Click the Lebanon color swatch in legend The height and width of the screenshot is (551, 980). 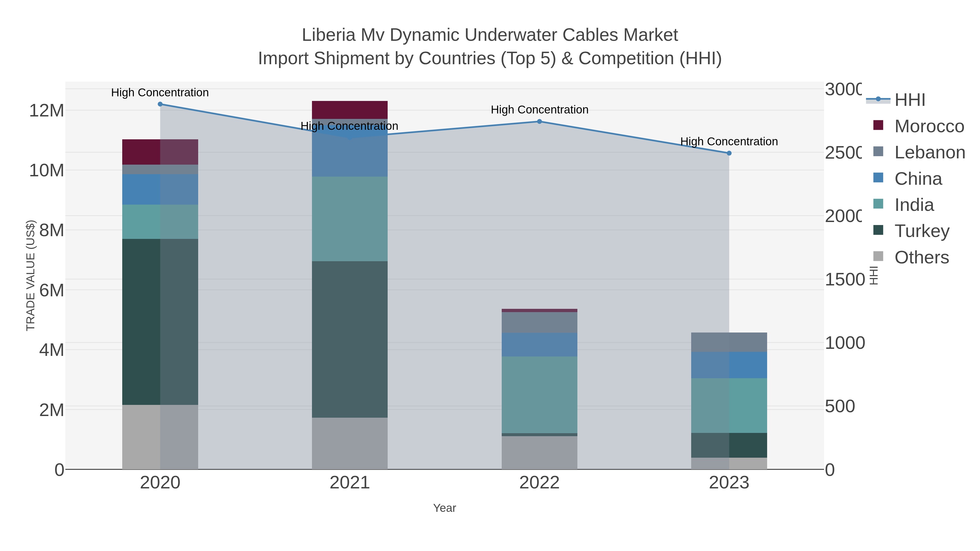click(x=878, y=151)
